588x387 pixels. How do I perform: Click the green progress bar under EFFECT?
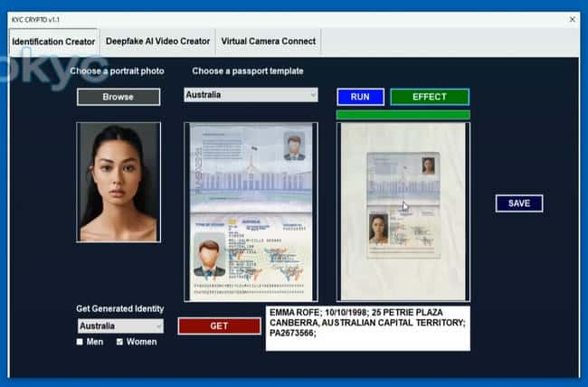(403, 115)
